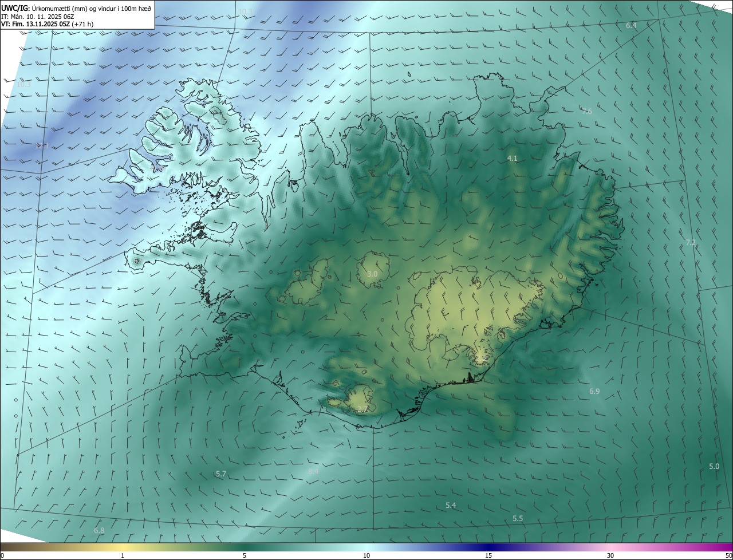Click the 5.4 value label
Screen dimensions: 733x560
coord(451,505)
